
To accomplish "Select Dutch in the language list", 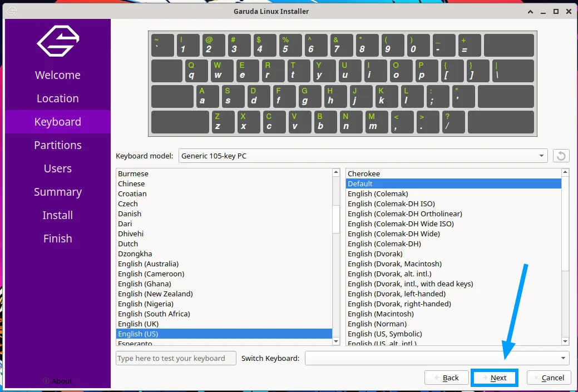I will click(224, 244).
